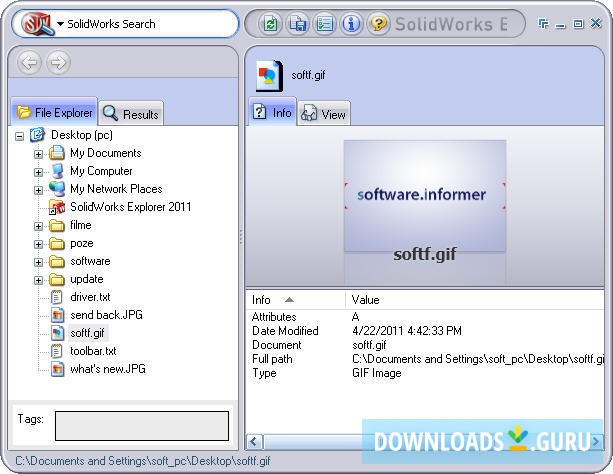Click the blue Info about toolbar icon
Image resolution: width=613 pixels, height=474 pixels.
[351, 24]
